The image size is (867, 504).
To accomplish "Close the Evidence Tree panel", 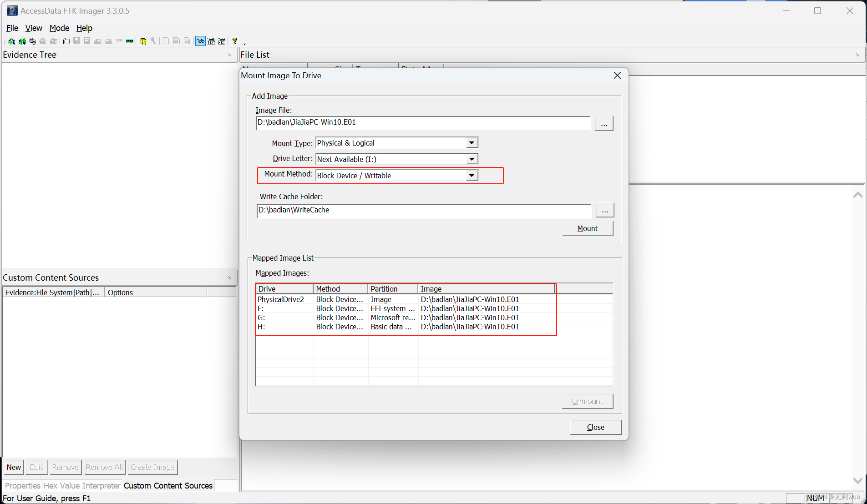I will point(229,55).
